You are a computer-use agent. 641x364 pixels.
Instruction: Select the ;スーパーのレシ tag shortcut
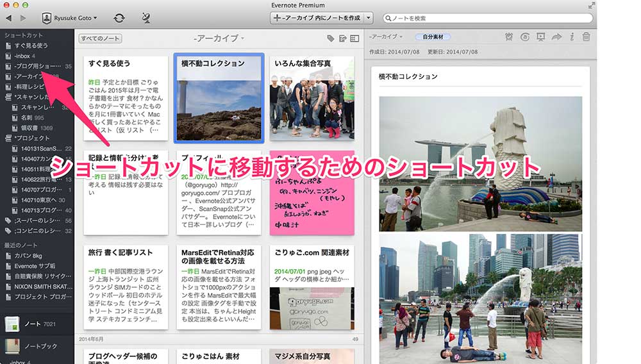pos(37,220)
